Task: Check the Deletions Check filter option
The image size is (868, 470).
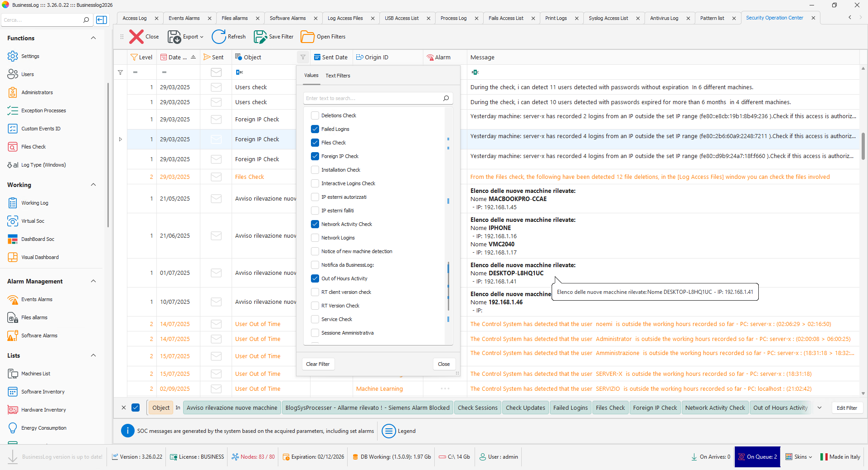Action: coord(315,115)
